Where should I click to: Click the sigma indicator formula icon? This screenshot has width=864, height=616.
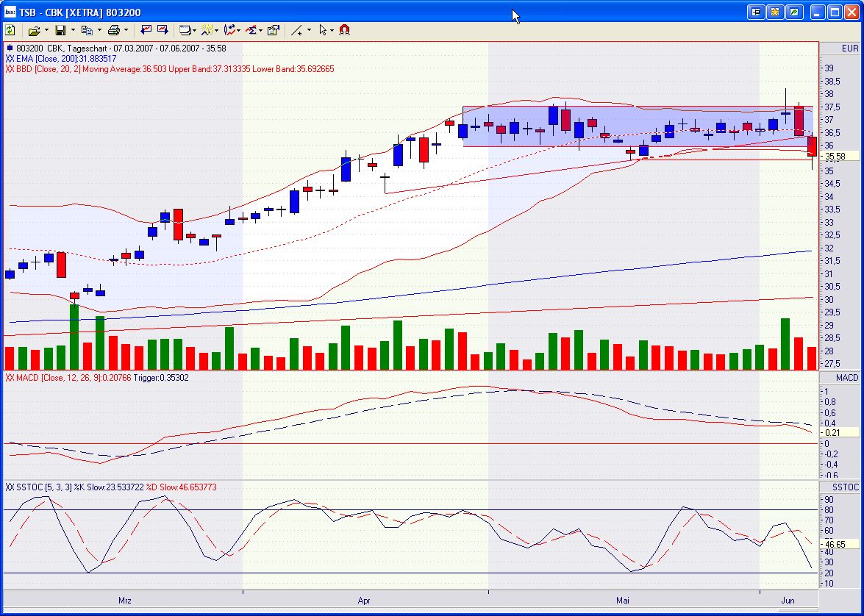click(251, 30)
